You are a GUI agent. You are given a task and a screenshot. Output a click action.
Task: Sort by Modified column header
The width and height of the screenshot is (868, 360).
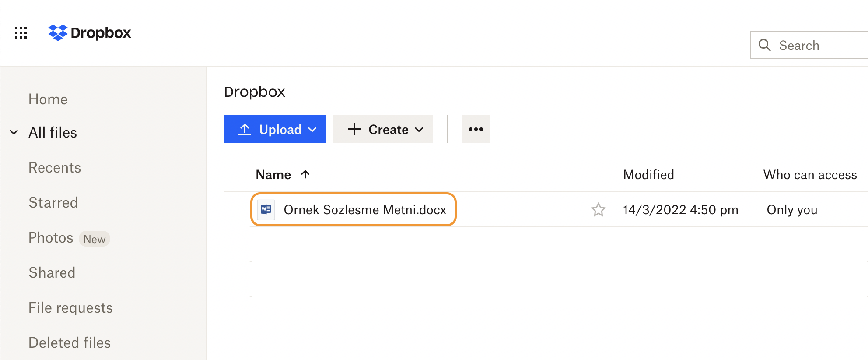coord(648,175)
